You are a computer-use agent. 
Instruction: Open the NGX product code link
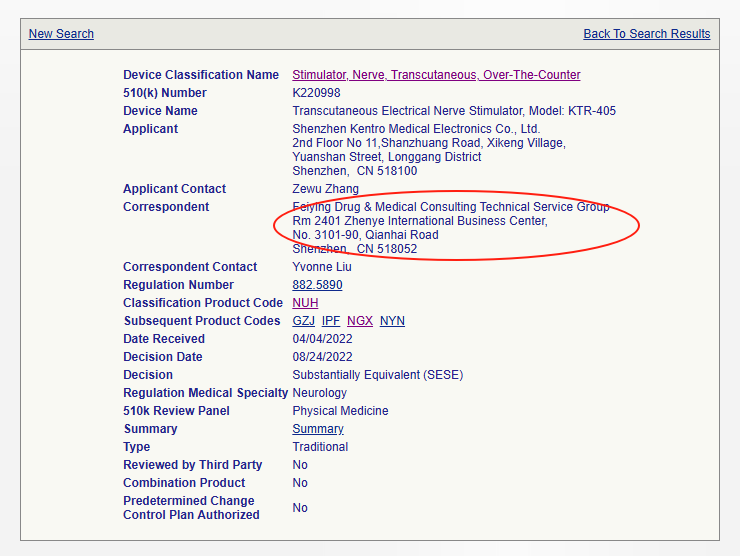pyautogui.click(x=359, y=321)
